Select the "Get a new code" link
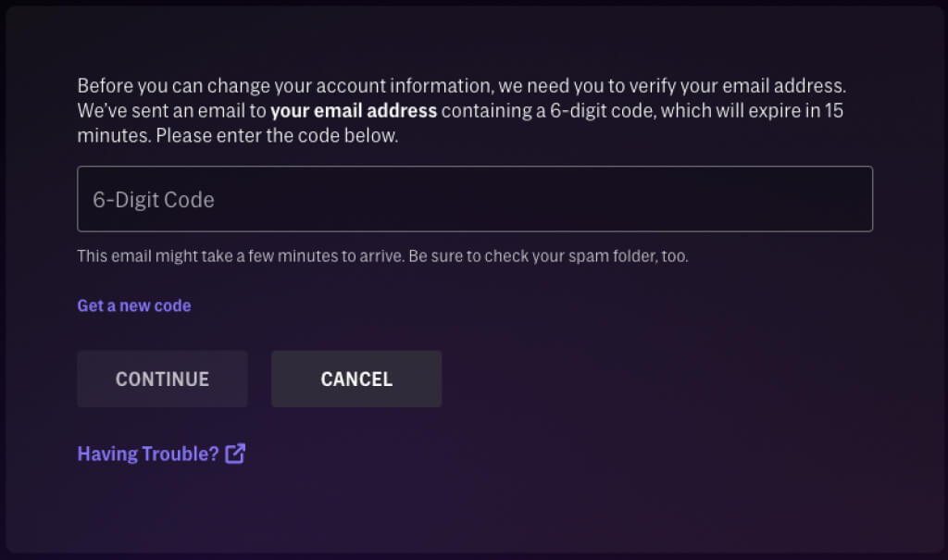This screenshot has width=948, height=560. (x=134, y=305)
